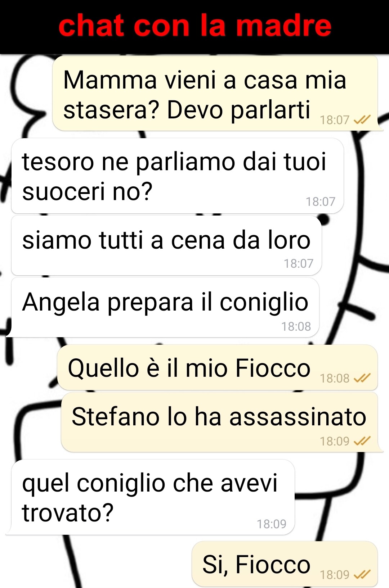Click the 18:07 timestamp under 'siamo tutti a cena'
This screenshot has height=588, width=389.
[299, 263]
